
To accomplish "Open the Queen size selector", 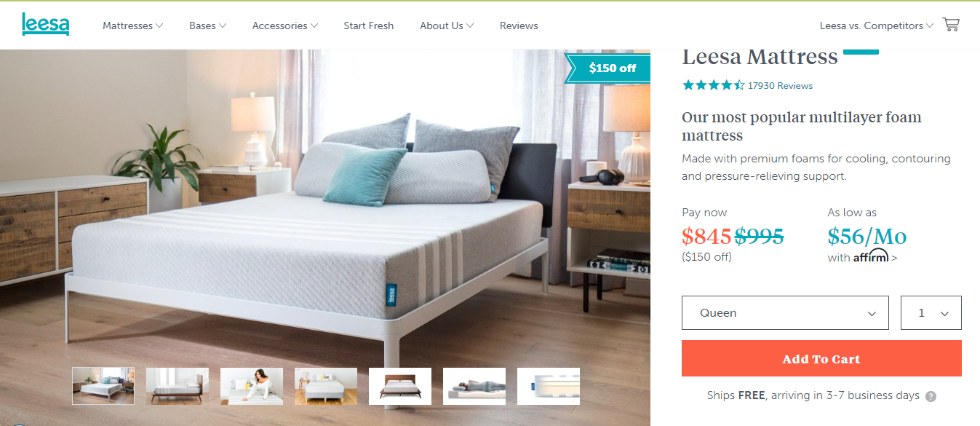I will [785, 312].
